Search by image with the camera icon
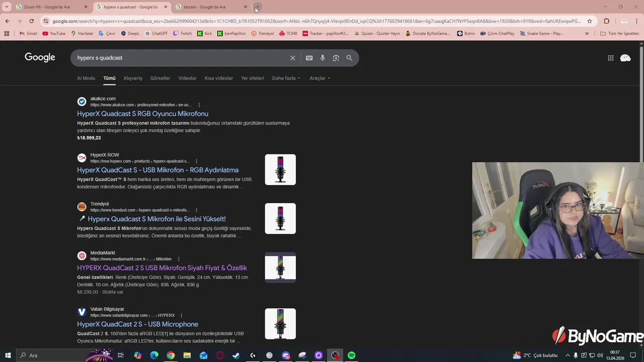 [x=336, y=58]
